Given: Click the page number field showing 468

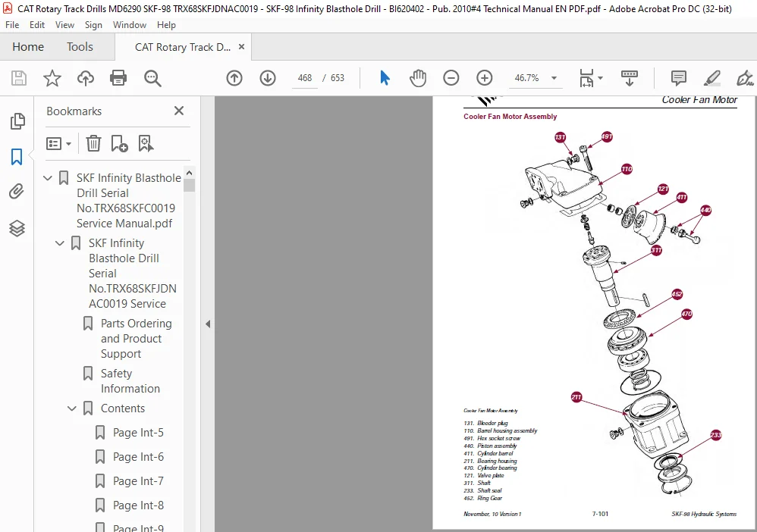Looking at the screenshot, I should 305,77.
